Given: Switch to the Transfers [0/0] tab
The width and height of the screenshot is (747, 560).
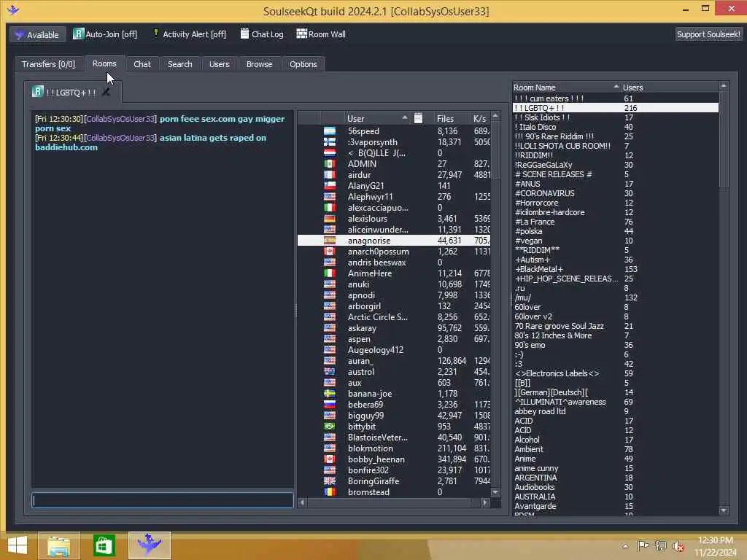Looking at the screenshot, I should click(48, 64).
